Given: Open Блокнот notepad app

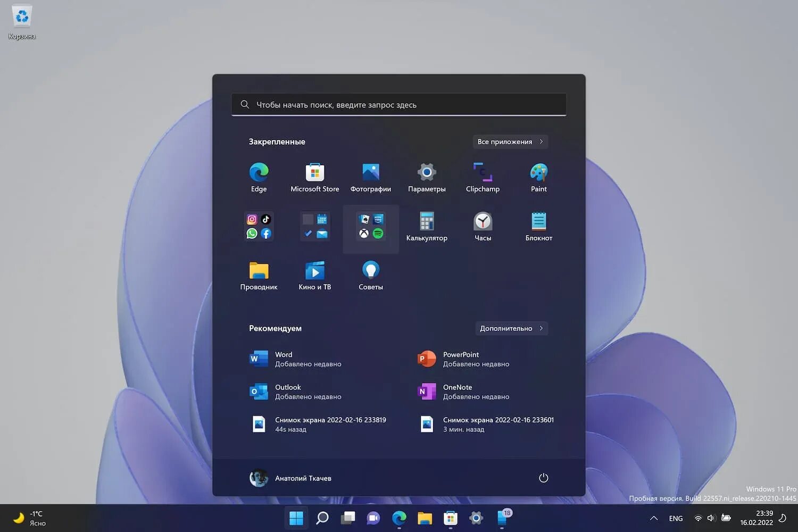Looking at the screenshot, I should (538, 227).
